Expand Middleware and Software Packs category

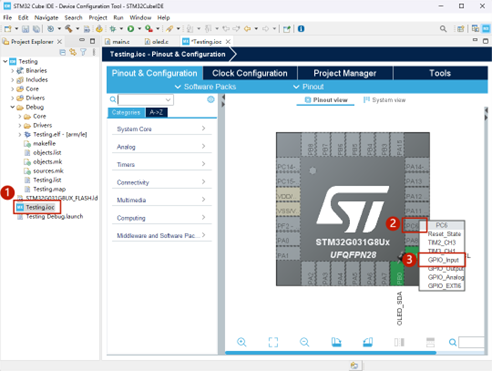point(162,235)
